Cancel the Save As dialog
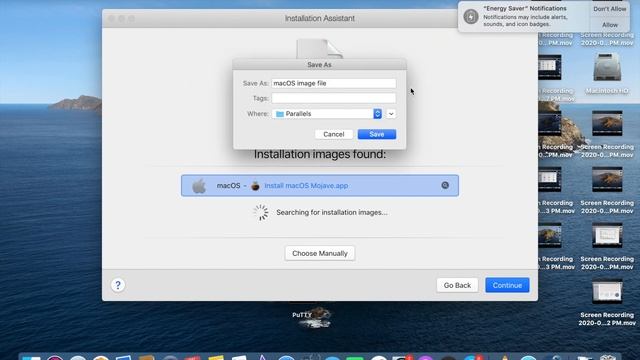The height and width of the screenshot is (360, 640). (333, 134)
